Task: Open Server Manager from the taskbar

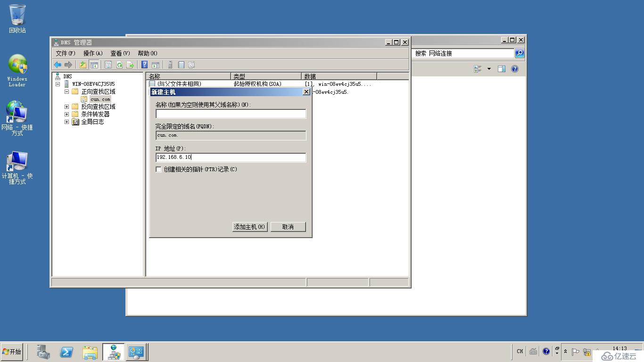Action: pos(43,352)
